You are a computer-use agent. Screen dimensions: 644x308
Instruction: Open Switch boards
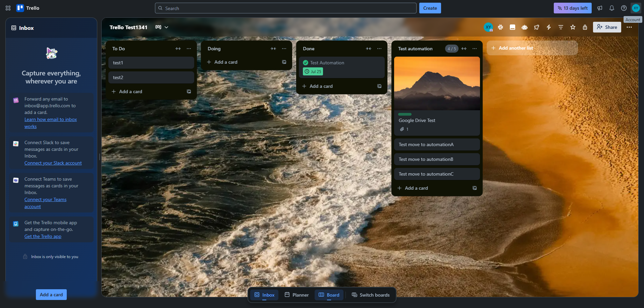pyautogui.click(x=371, y=295)
